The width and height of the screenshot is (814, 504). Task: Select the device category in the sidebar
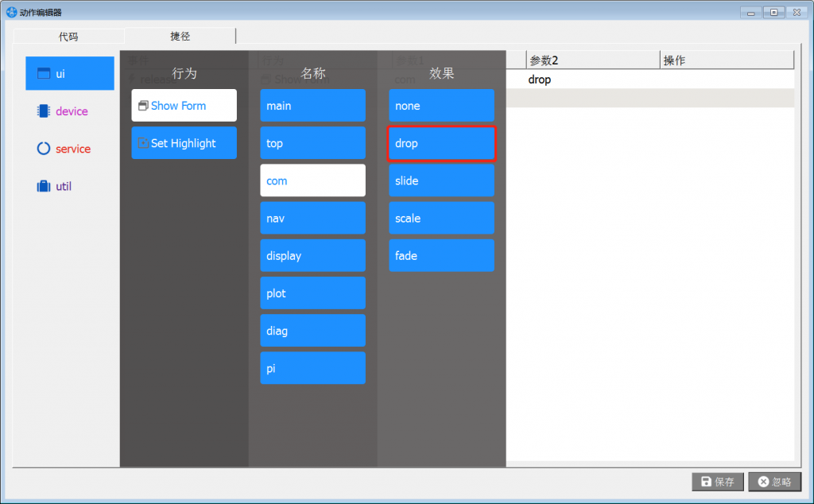70,111
